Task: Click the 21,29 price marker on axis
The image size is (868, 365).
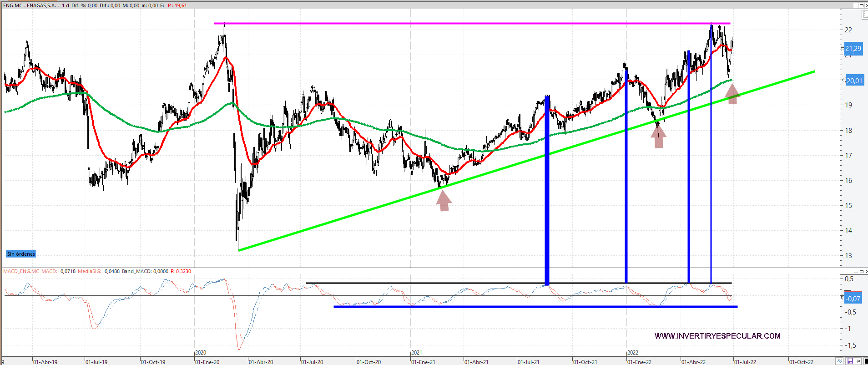Action: 853,48
